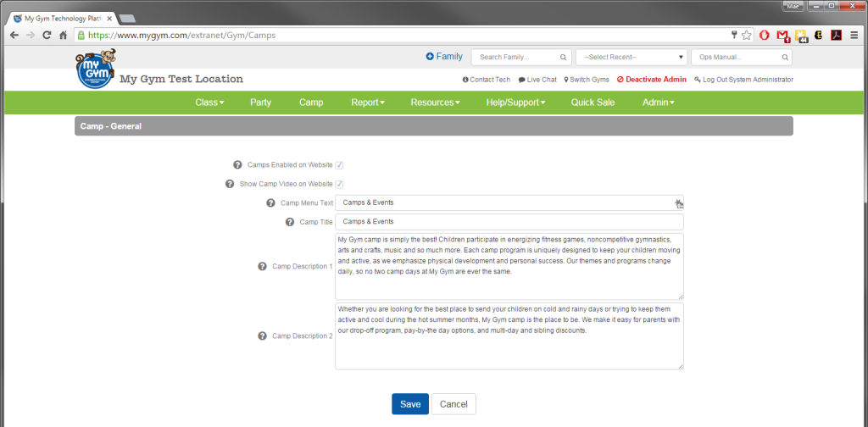Image resolution: width=868 pixels, height=427 pixels.
Task: Uncheck Camps Enabled on Website checkbox
Action: [339, 165]
